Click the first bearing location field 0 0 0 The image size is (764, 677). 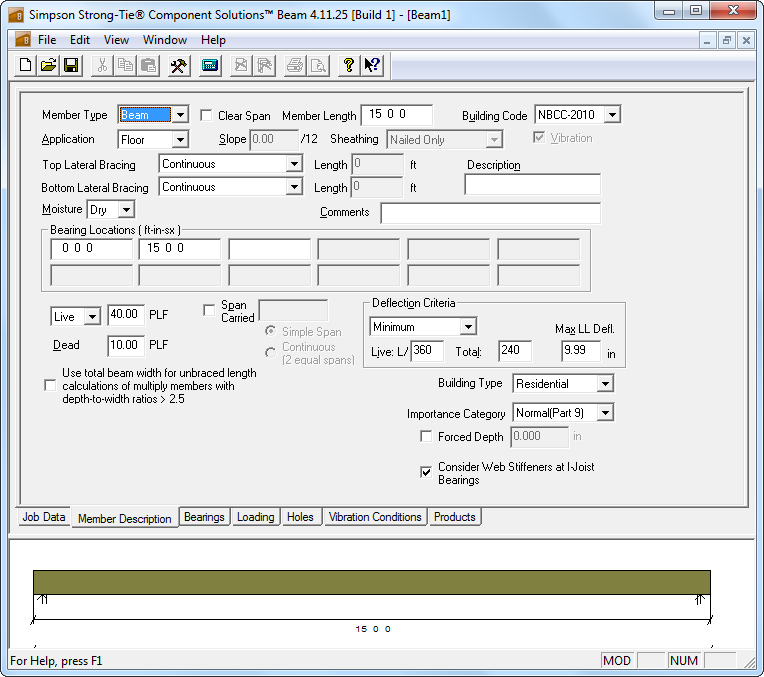[92, 249]
